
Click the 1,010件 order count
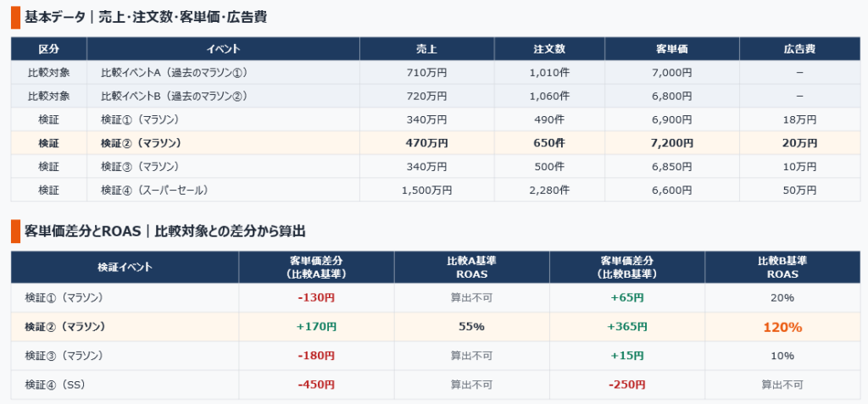(549, 73)
